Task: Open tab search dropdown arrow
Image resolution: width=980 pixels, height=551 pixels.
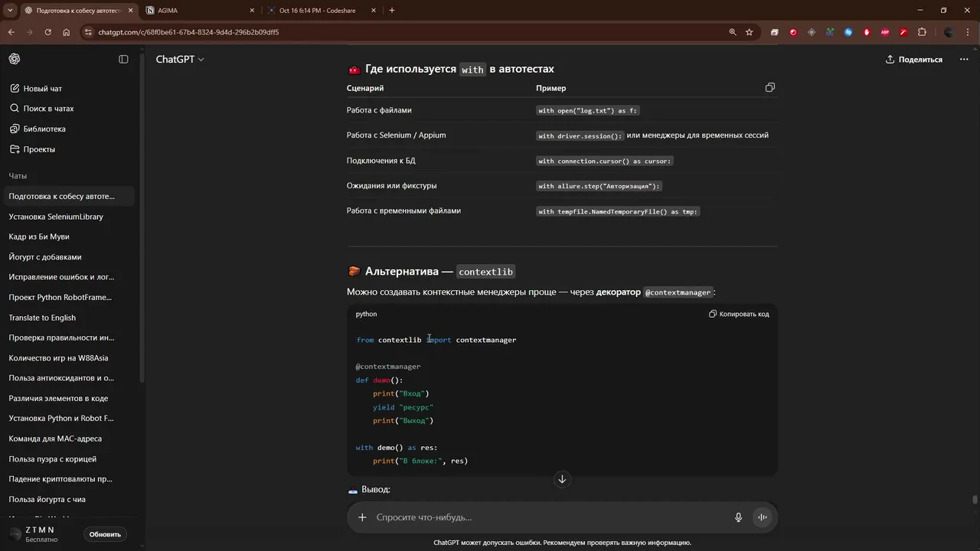Action: pos(10,11)
